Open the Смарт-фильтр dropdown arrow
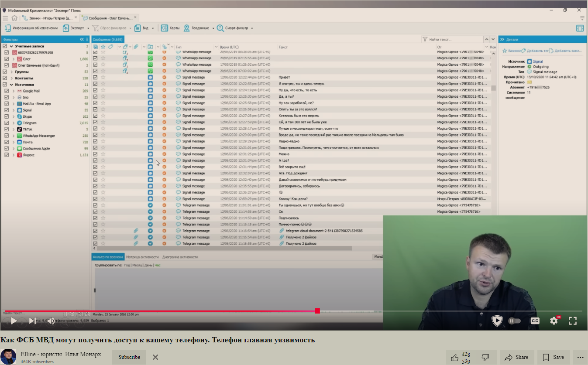Image resolution: width=588 pixels, height=365 pixels. pyautogui.click(x=252, y=28)
